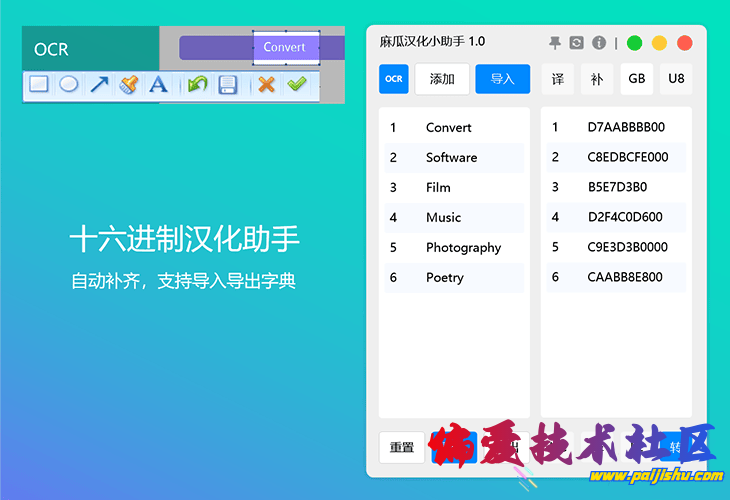Confirm the capture with green checkmark

click(x=296, y=85)
